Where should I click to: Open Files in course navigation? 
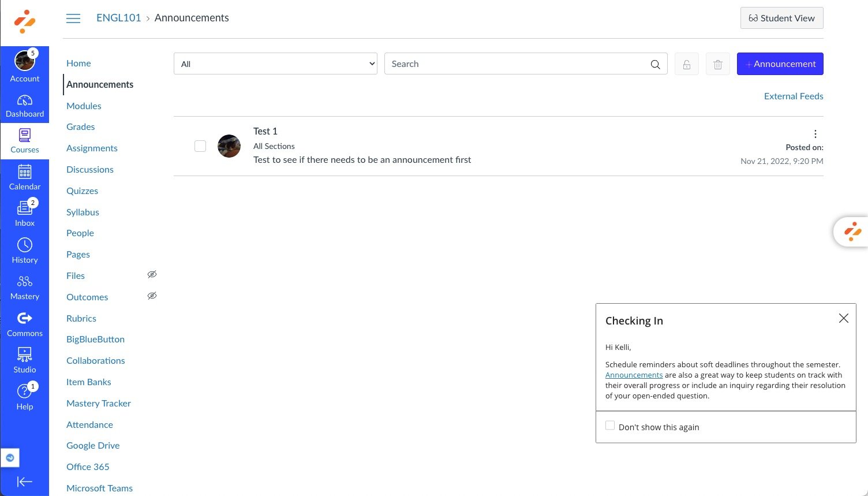(x=76, y=276)
